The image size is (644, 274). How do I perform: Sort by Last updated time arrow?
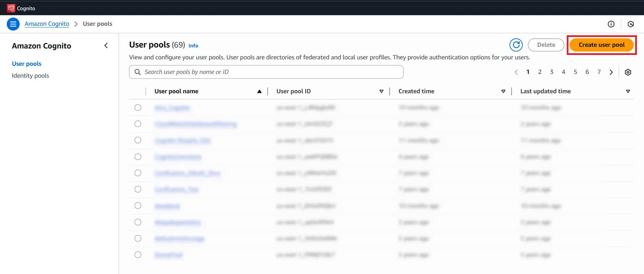(x=628, y=91)
